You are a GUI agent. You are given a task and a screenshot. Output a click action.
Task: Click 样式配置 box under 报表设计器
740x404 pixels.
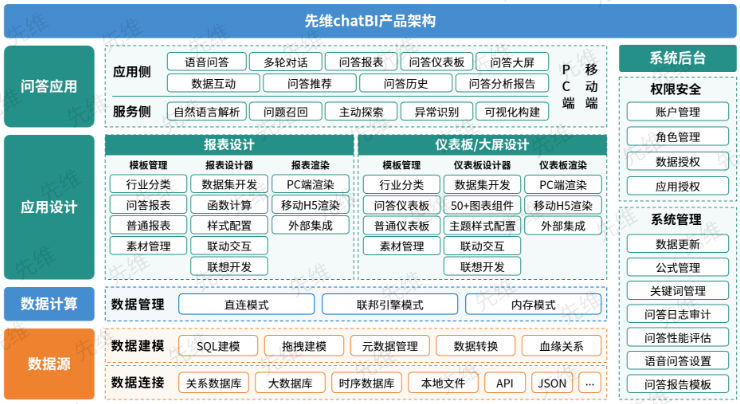tap(229, 226)
